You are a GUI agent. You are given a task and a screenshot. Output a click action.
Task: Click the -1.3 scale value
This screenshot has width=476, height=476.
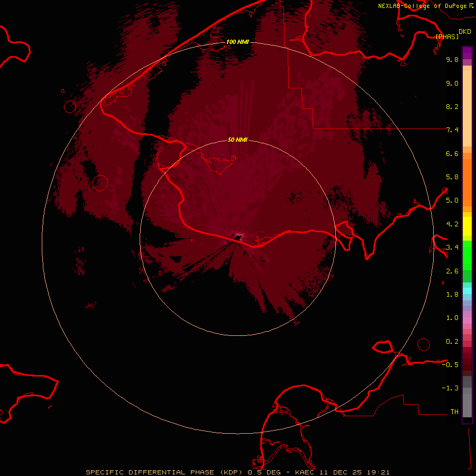pos(450,388)
